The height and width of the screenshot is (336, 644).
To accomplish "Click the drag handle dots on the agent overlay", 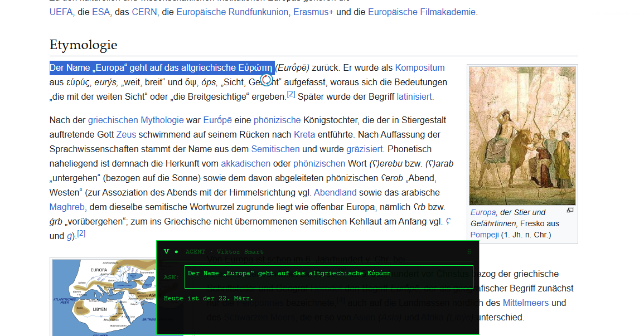I will pos(469,251).
